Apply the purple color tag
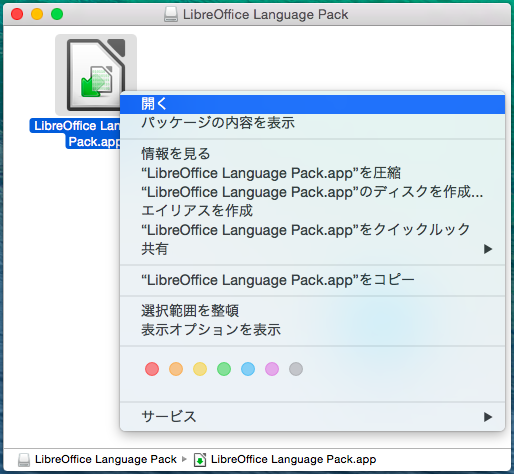This screenshot has height=474, width=514. (272, 369)
